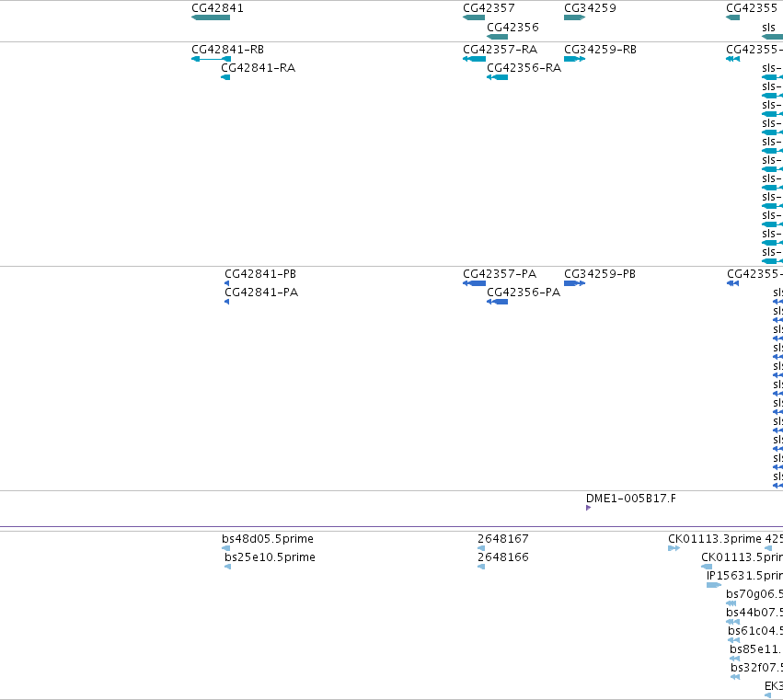Click the 2648167 label text

point(503,539)
